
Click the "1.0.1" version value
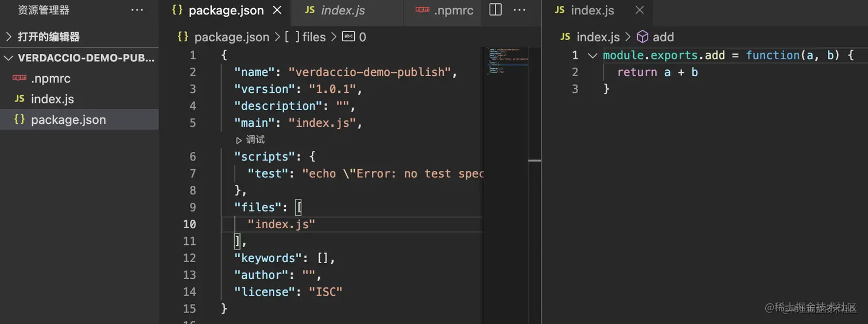click(333, 89)
